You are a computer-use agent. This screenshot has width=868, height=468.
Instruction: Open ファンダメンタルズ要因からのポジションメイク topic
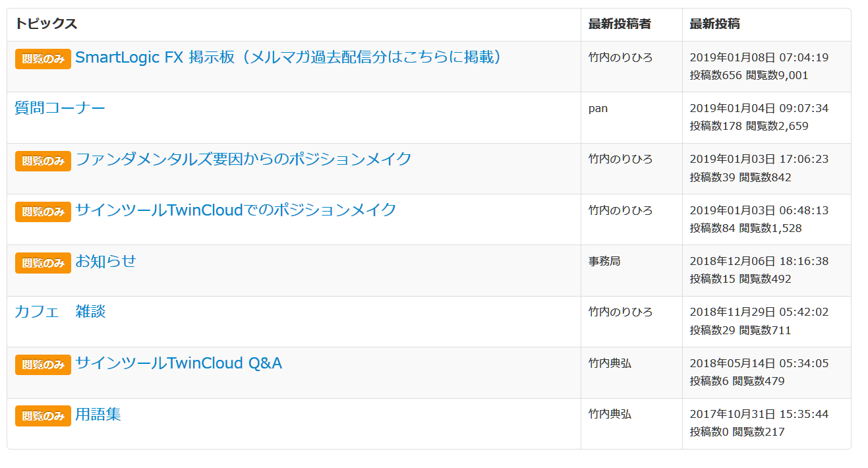pos(243,159)
